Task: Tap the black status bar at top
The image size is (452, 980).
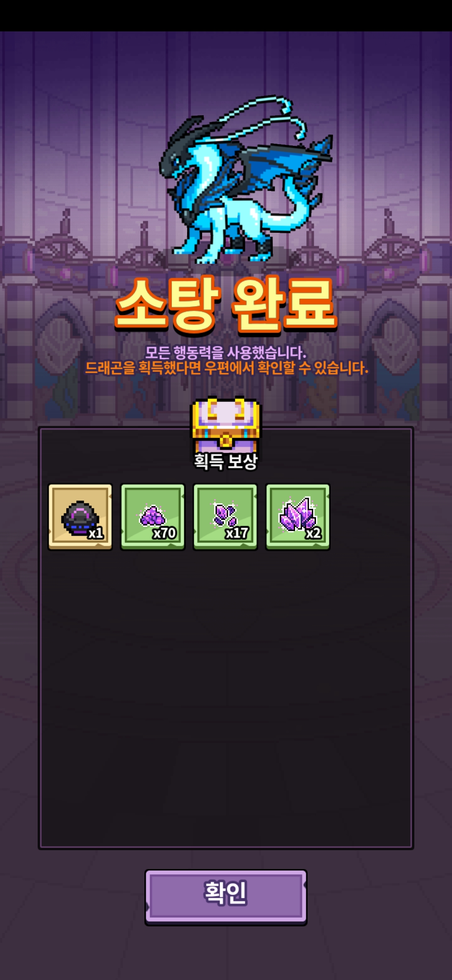Action: (226, 15)
